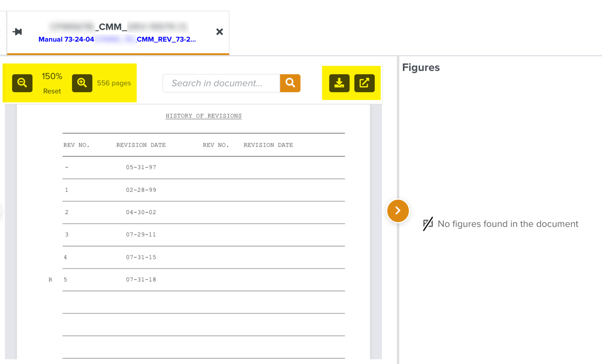
Task: Select the 05-31-97 revision date
Action: (x=141, y=167)
